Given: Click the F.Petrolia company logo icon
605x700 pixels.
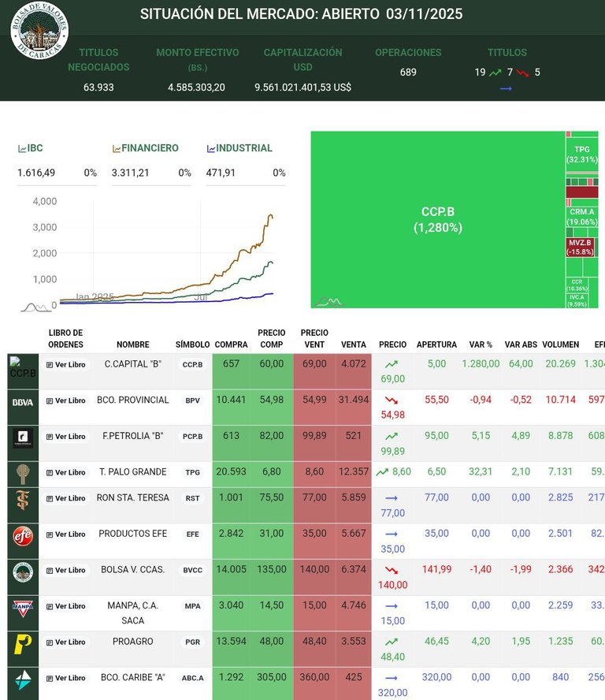Looking at the screenshot, I should pyautogui.click(x=23, y=437).
